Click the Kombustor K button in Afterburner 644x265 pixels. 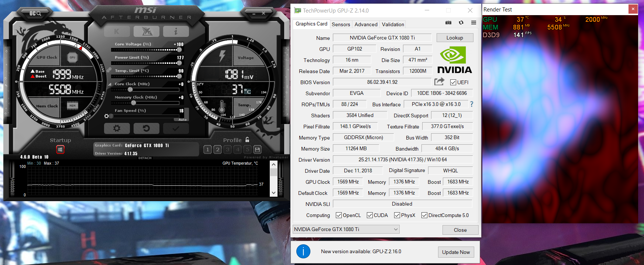coord(117,31)
